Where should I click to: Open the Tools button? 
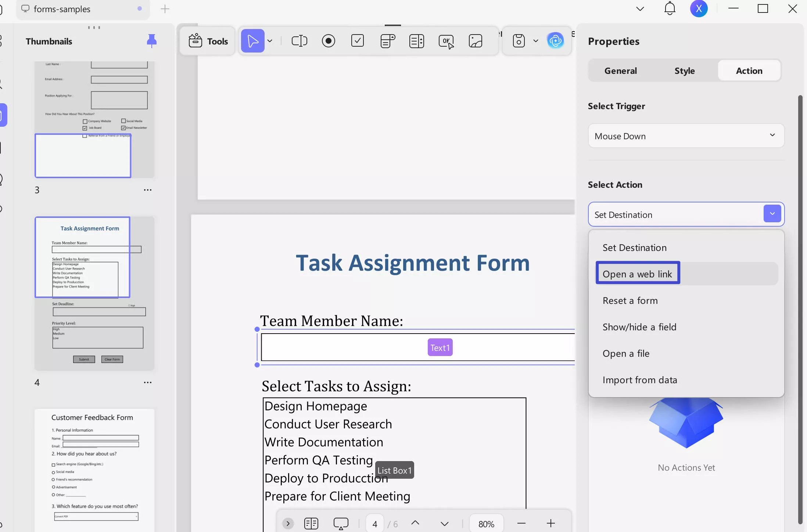pyautogui.click(x=208, y=41)
